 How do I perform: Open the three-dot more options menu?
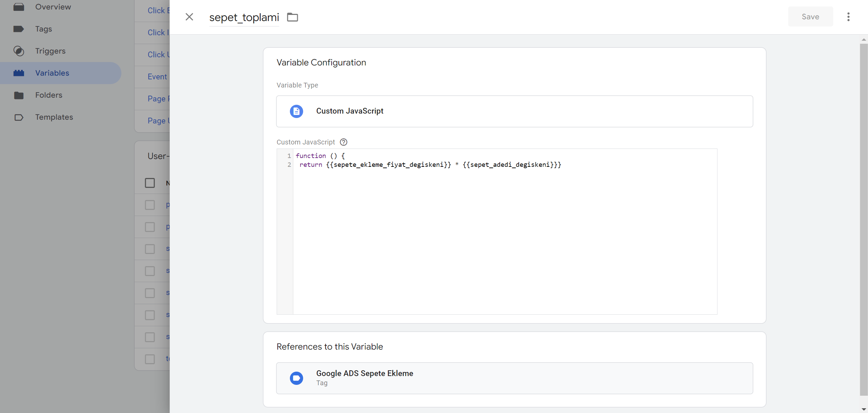[x=848, y=17]
